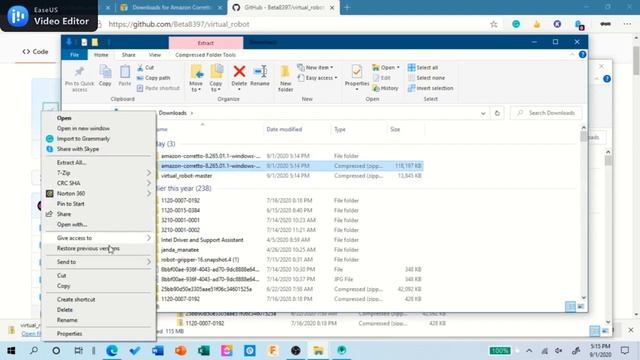This screenshot has height=360, width=640.
Task: Open File Explorer taskbar icon
Action: click(318, 350)
